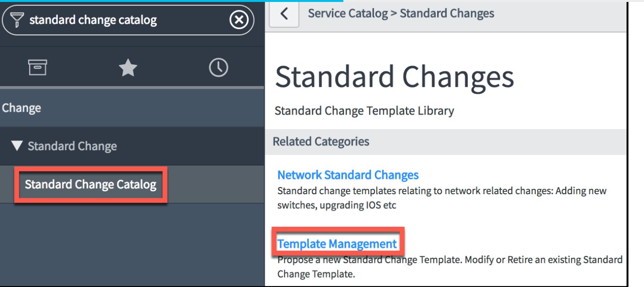The height and width of the screenshot is (287, 644).
Task: Click the description mentioning upgrading IOS
Action: pos(442,198)
